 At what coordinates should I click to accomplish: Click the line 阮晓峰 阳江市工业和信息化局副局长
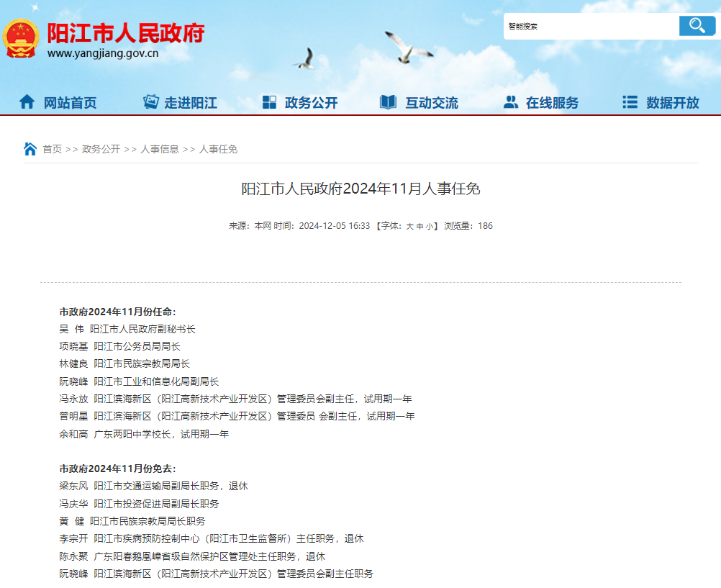[139, 381]
